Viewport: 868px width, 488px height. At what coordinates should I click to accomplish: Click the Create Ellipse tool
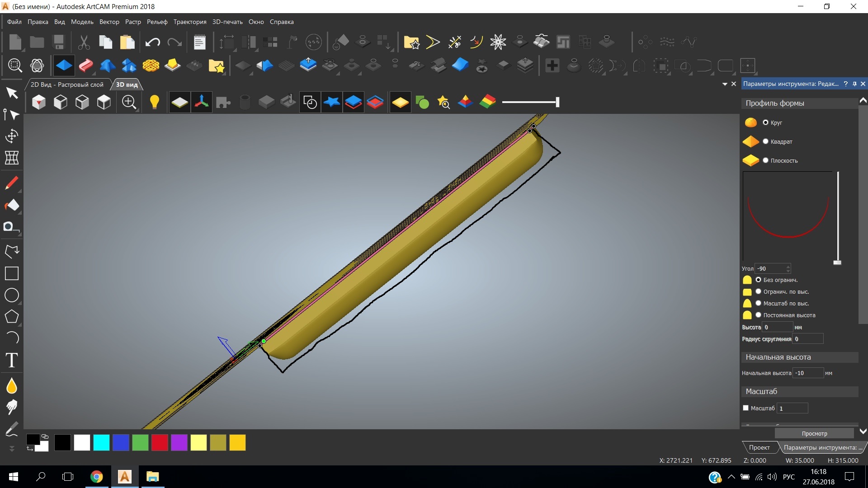pos(12,296)
